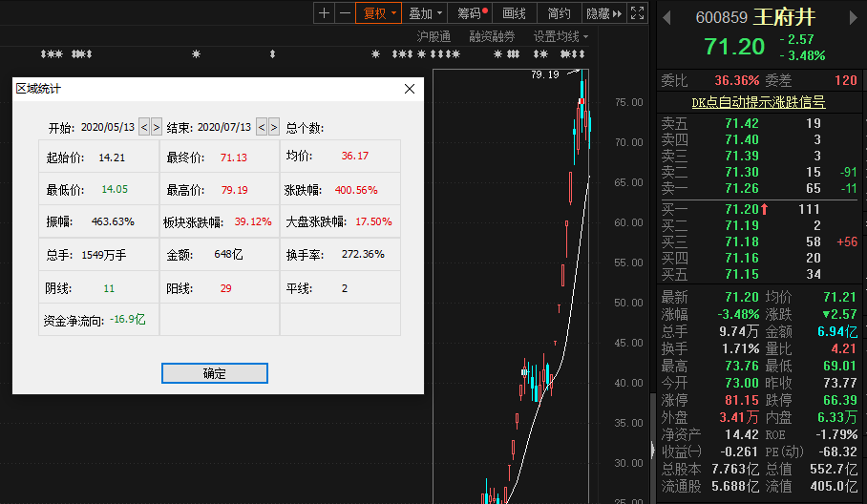This screenshot has height=504, width=867.
Task: Click current price 71.20 in header
Action: [x=734, y=47]
